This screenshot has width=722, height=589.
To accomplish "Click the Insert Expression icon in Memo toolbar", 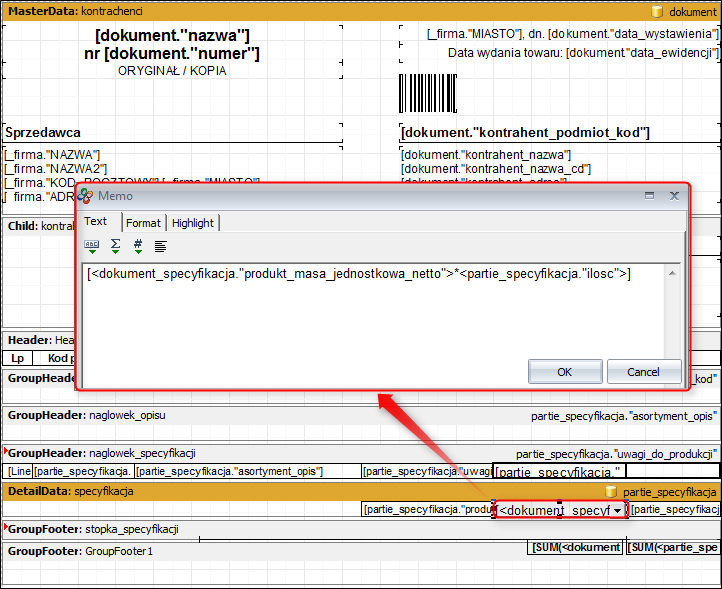I will (92, 244).
